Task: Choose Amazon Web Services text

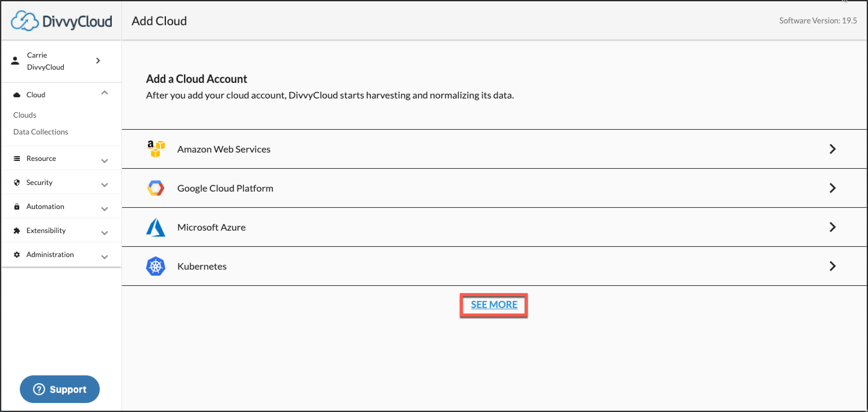Action: [224, 149]
